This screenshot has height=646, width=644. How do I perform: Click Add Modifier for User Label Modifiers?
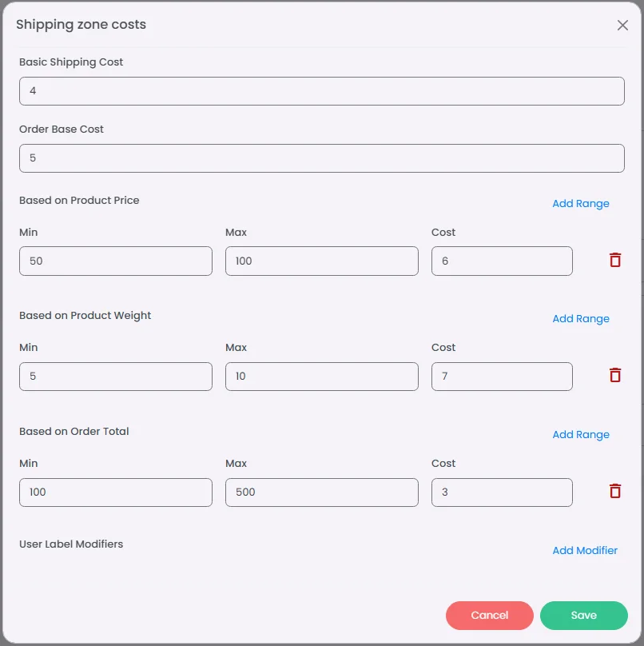click(x=585, y=550)
